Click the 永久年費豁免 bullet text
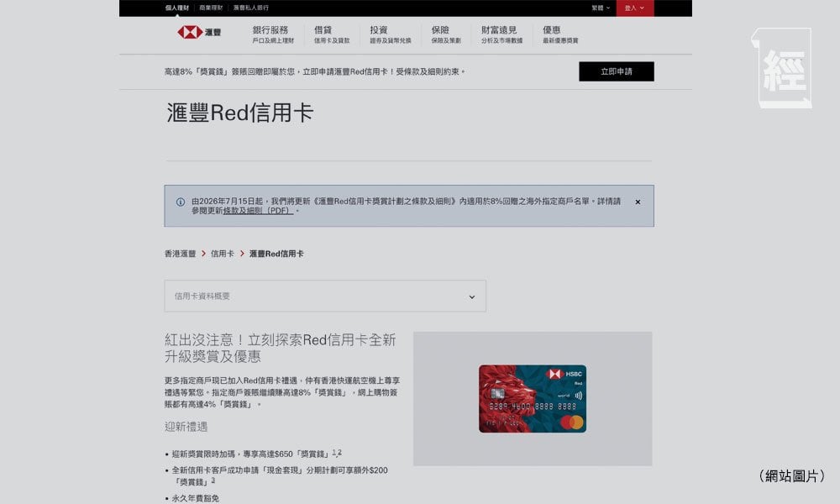 196,499
